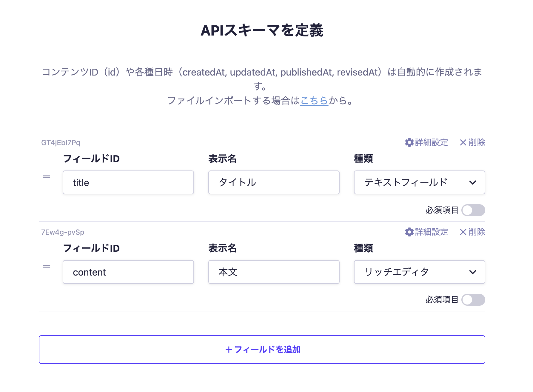
Task: Select the content フィールドID input
Action: 128,272
